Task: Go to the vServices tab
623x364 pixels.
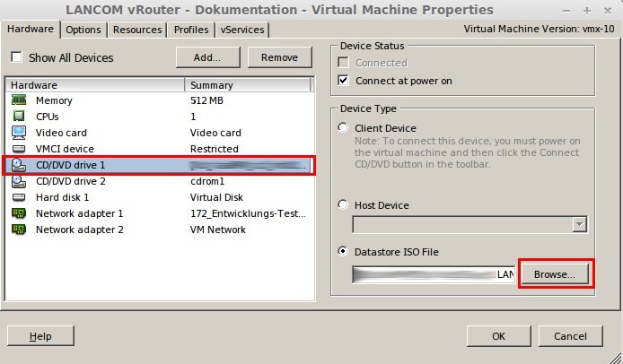Action: (243, 30)
